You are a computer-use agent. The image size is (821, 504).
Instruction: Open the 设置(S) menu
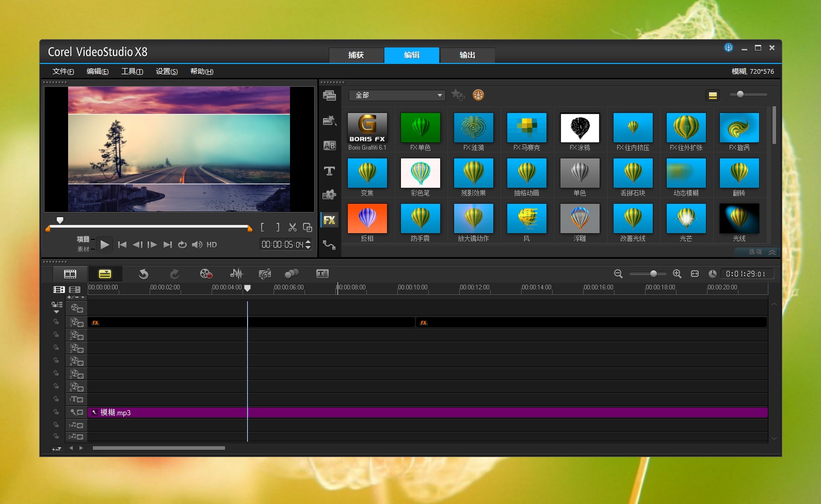167,72
